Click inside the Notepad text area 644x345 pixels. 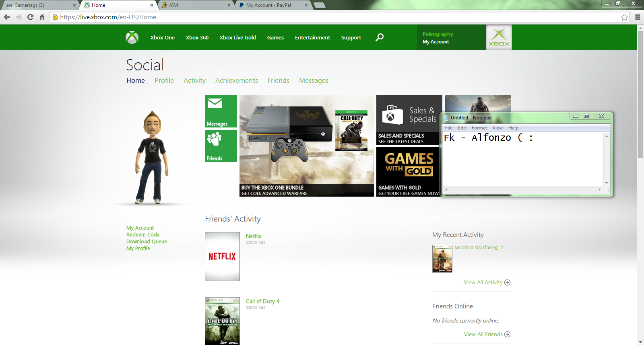(523, 159)
